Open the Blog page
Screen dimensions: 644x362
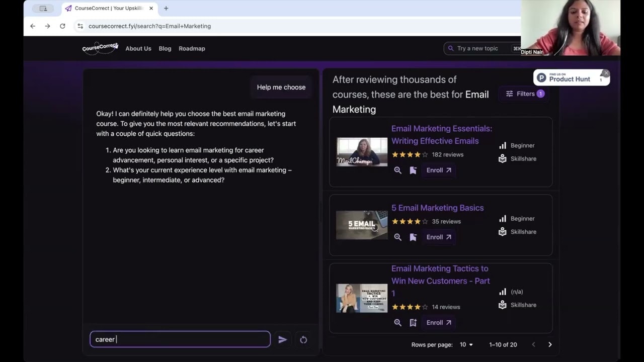click(x=165, y=49)
